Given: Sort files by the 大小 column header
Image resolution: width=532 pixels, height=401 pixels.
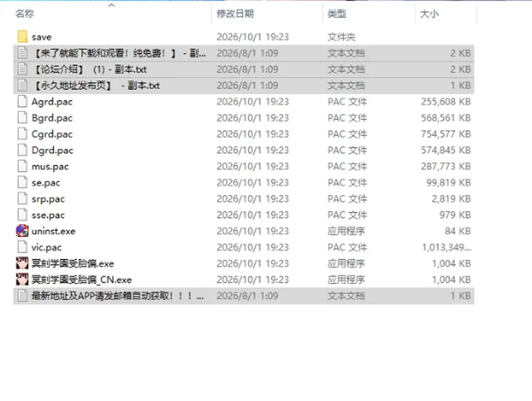Looking at the screenshot, I should pos(429,13).
